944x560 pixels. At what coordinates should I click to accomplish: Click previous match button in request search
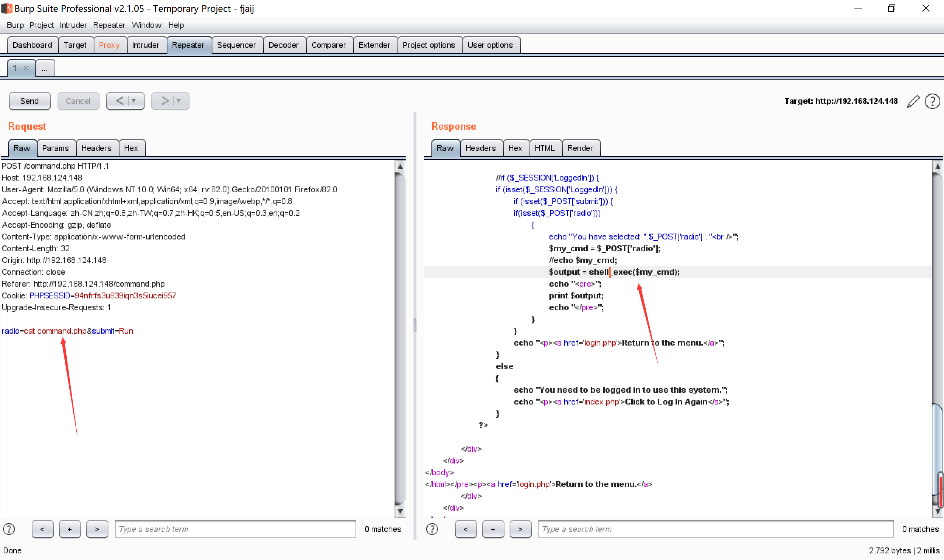(43, 529)
